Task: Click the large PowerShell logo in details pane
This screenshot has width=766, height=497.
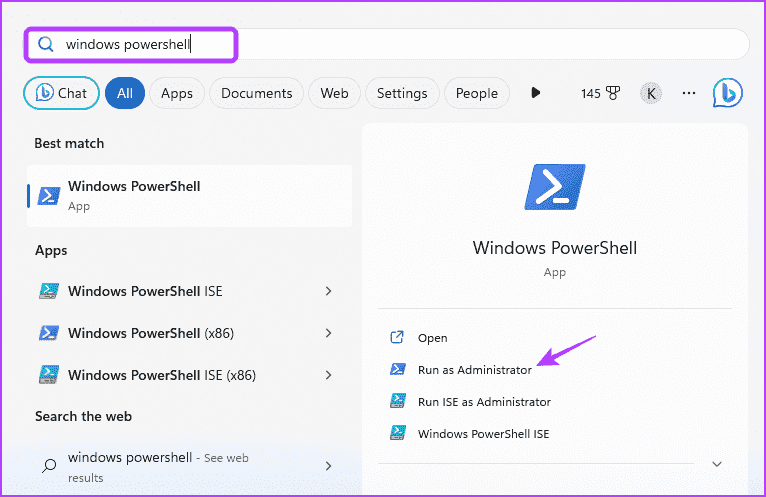Action: pyautogui.click(x=555, y=187)
